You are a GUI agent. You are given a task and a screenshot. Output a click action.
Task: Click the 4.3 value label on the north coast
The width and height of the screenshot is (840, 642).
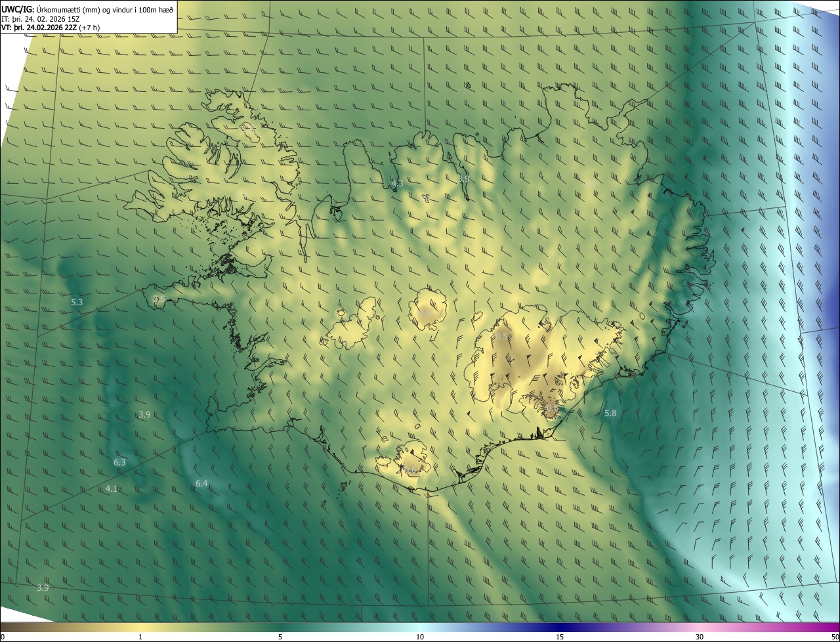[x=397, y=183]
